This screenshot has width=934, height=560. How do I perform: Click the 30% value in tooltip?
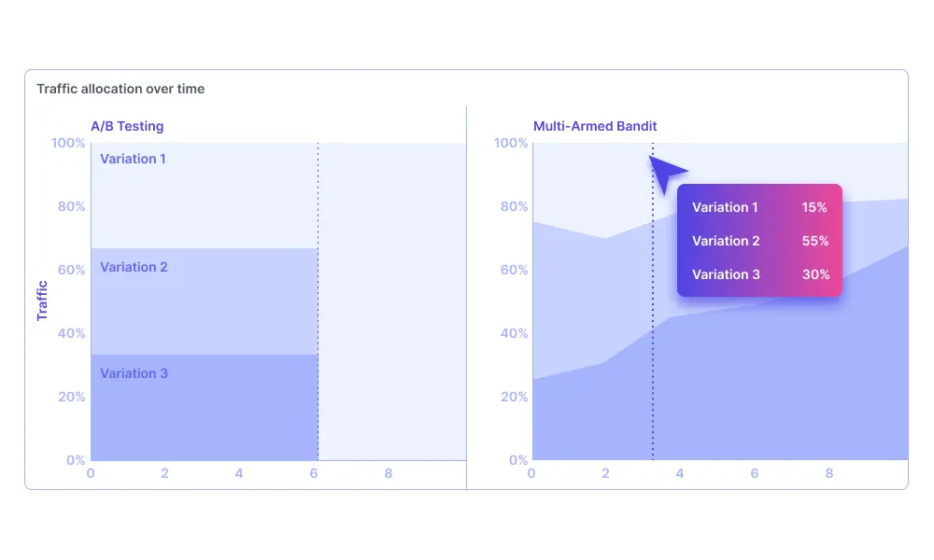click(815, 274)
